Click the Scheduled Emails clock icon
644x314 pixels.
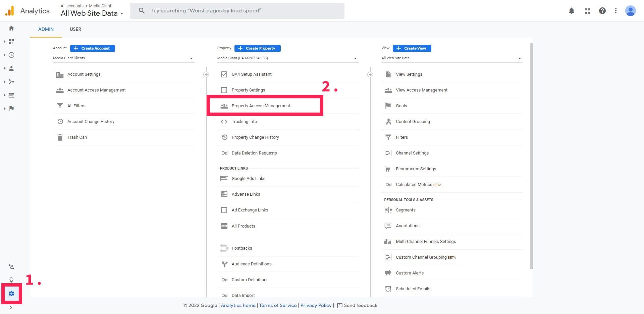(388, 289)
